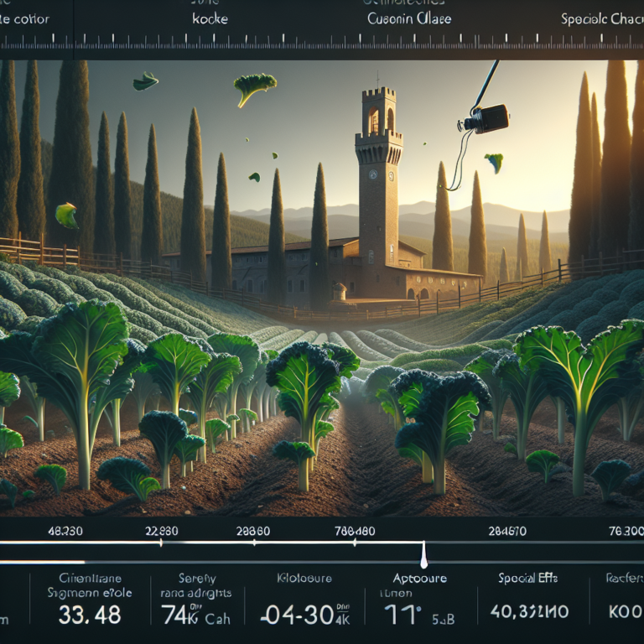This screenshot has width=644, height=644.
Task: Click the value under 'Special Effs'
Action: [x=529, y=612]
